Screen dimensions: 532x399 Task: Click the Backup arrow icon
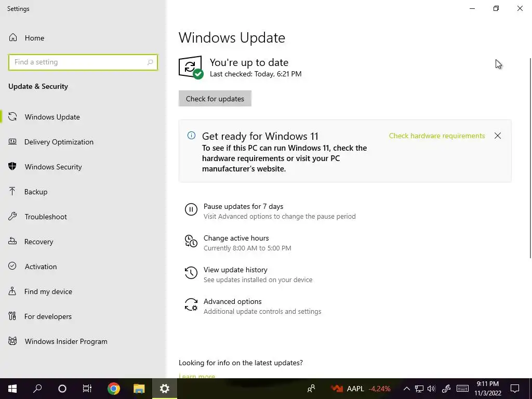pyautogui.click(x=12, y=191)
